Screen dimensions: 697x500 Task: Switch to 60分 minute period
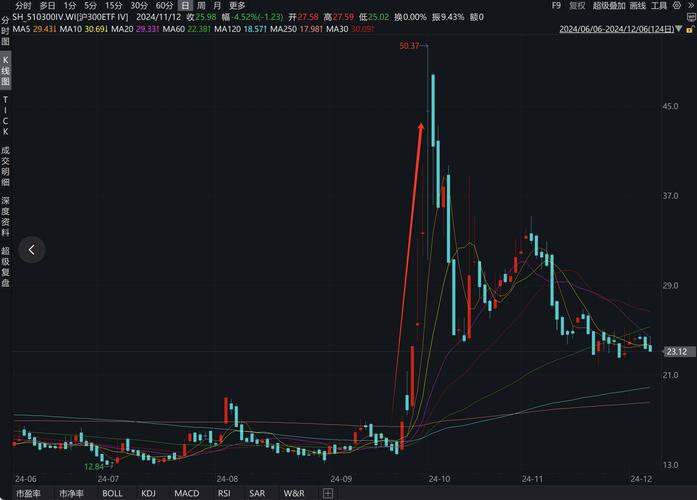(x=164, y=6)
